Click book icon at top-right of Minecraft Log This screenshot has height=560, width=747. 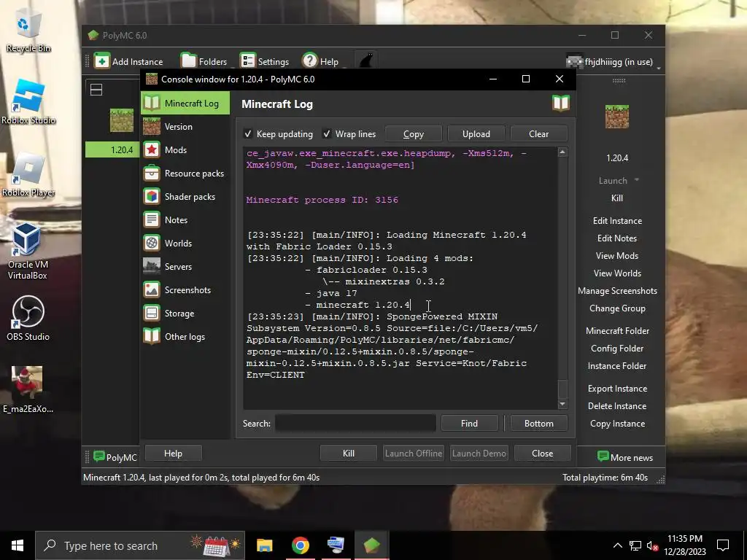point(561,104)
